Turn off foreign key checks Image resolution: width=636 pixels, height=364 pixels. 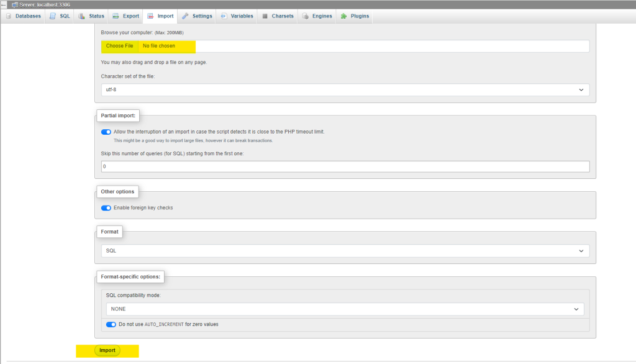106,208
